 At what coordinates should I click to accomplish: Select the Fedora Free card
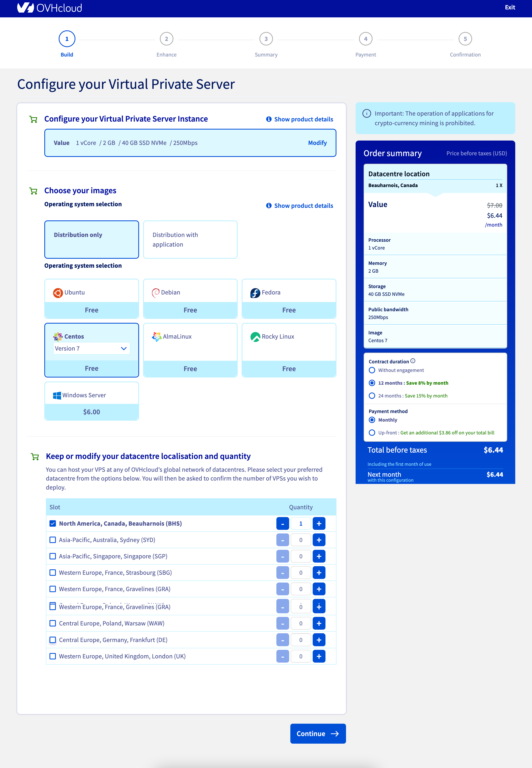(x=289, y=299)
